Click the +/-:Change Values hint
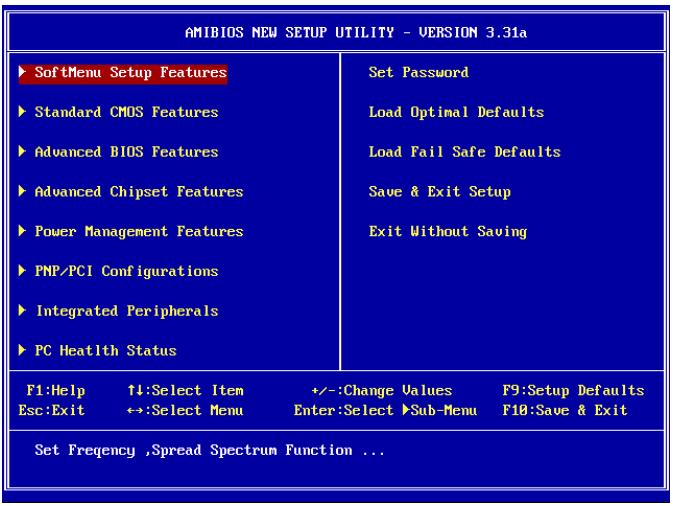 [x=382, y=391]
